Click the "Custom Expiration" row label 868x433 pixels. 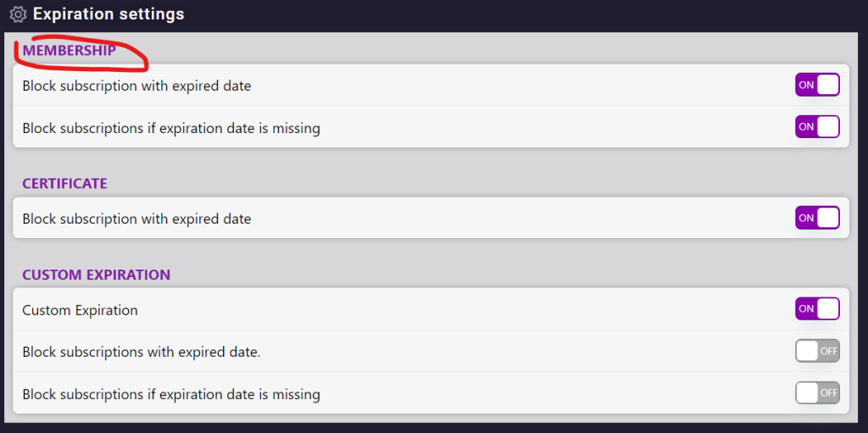coord(80,310)
